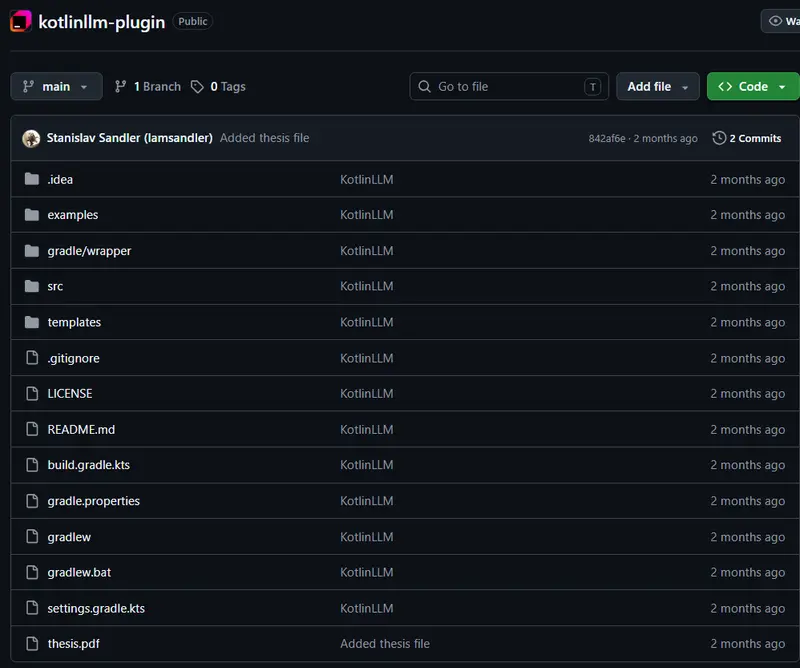Click the Watch button

point(781,21)
